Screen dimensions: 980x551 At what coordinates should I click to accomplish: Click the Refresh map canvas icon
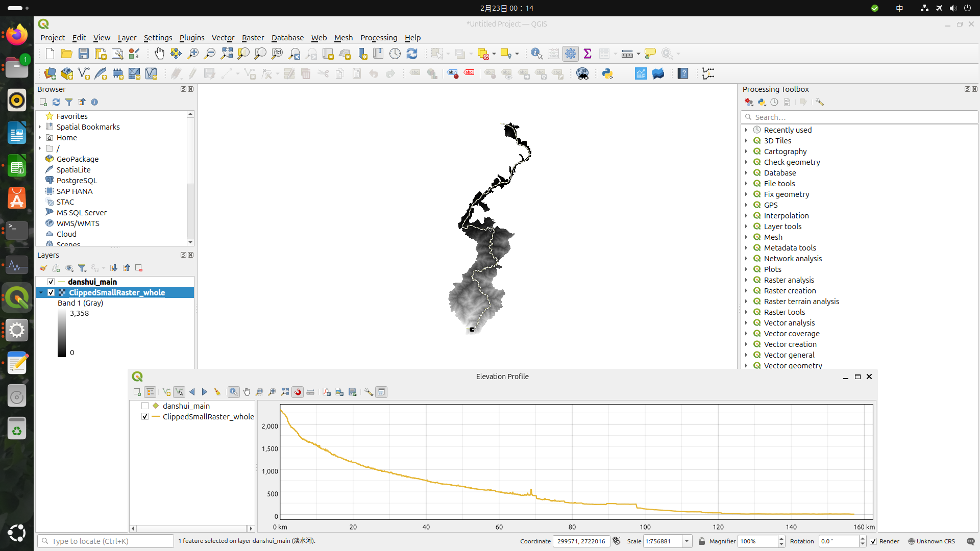(412, 54)
